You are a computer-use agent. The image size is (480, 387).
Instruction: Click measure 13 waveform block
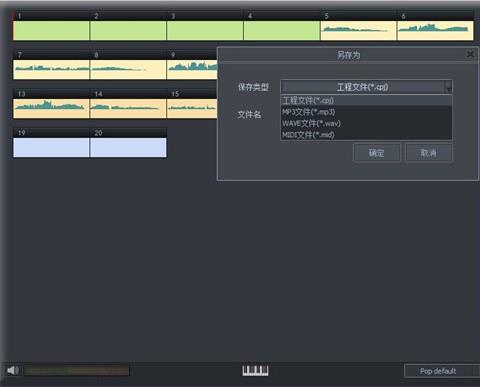[x=51, y=108]
